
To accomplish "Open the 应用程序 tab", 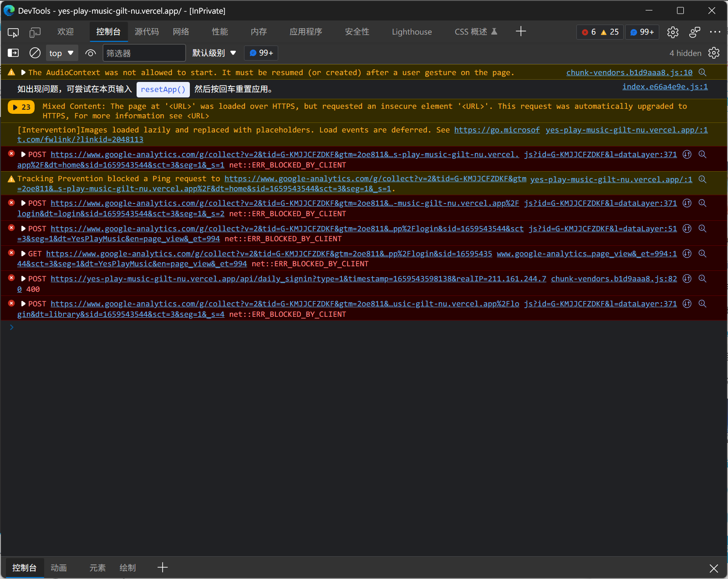I will [306, 32].
